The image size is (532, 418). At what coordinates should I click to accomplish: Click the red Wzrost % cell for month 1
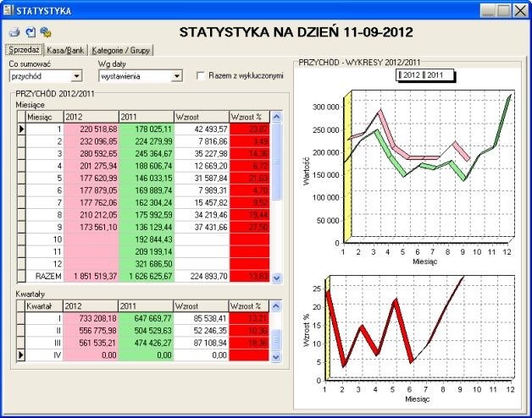(x=249, y=129)
